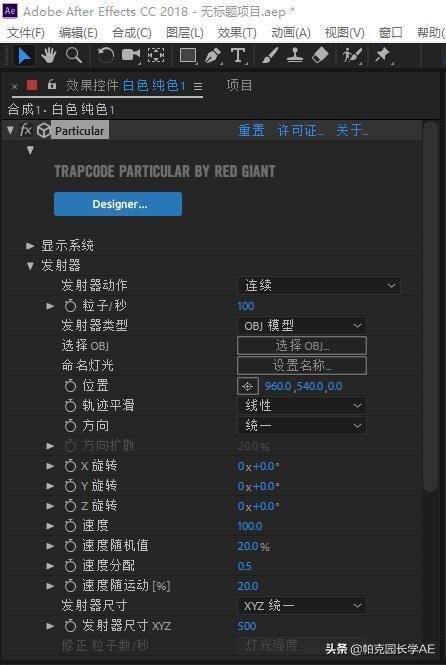Switch to the 项目 panel tab
The height and width of the screenshot is (665, 446).
pyautogui.click(x=239, y=86)
